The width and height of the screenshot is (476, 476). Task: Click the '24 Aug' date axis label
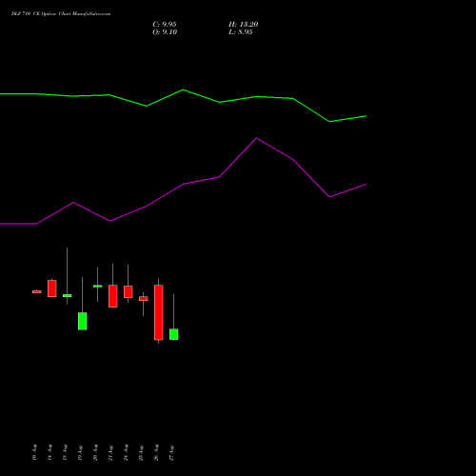tap(126, 452)
